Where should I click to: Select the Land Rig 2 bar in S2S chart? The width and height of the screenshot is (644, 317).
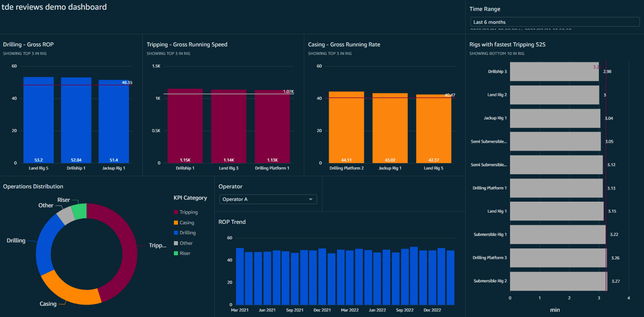pos(554,95)
